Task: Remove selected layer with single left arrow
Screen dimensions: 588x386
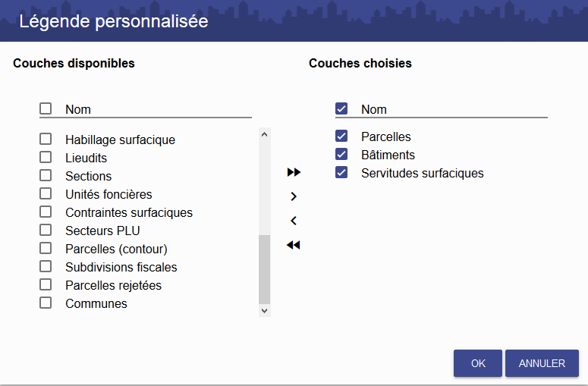Action: point(294,221)
